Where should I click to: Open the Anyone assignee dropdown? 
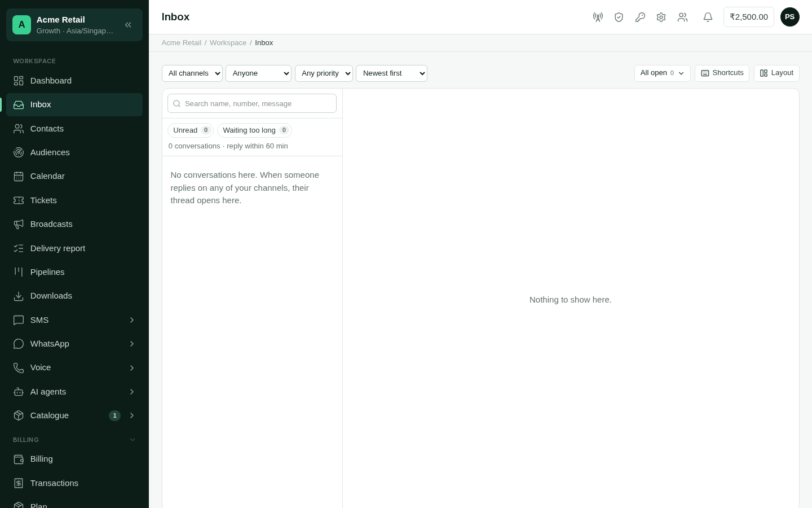(x=258, y=73)
